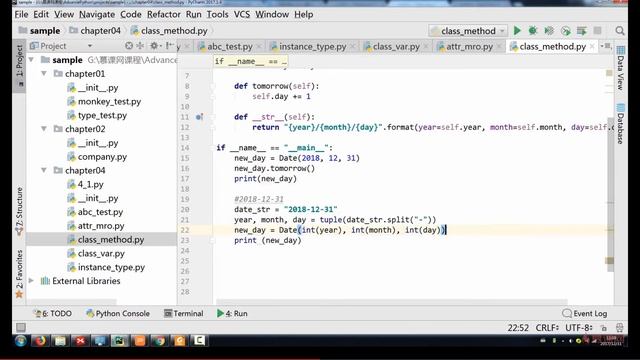Select company.py in project tree

102,157
